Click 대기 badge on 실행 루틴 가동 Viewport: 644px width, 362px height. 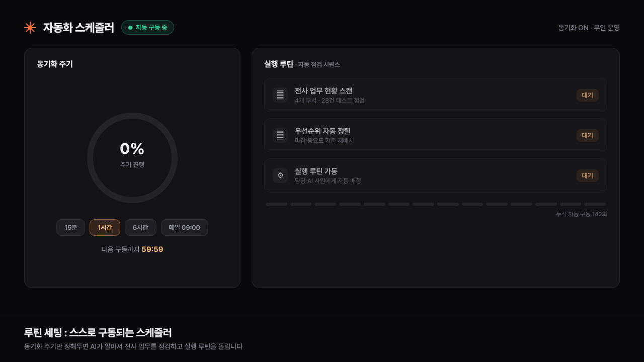point(588,175)
